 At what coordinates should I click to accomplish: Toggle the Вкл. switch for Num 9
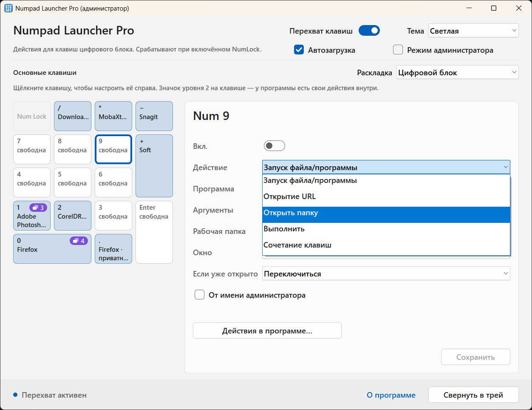tap(274, 146)
